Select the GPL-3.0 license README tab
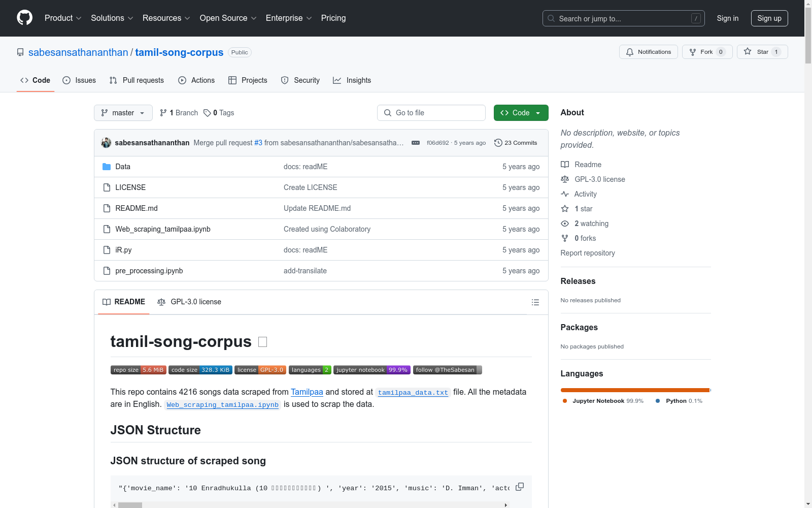The height and width of the screenshot is (508, 812). tap(189, 302)
